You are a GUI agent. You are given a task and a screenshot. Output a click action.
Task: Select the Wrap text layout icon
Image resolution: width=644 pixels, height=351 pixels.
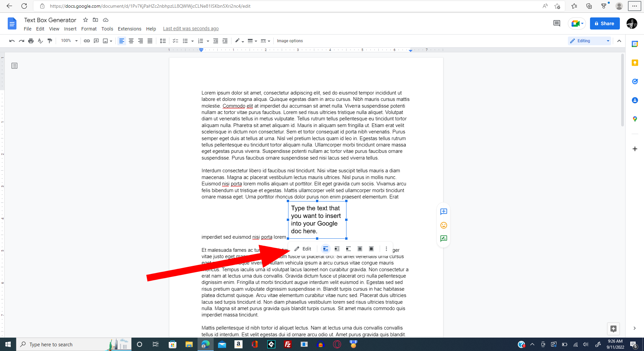[337, 249]
